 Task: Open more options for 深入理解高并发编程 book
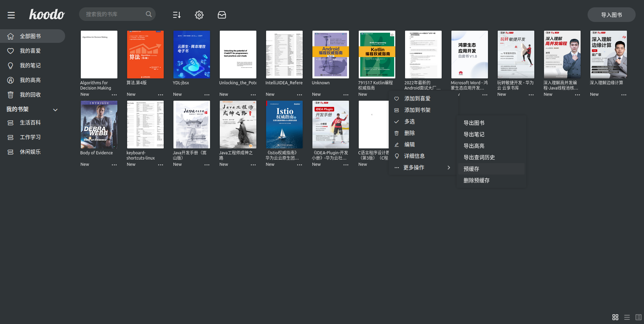click(x=577, y=95)
